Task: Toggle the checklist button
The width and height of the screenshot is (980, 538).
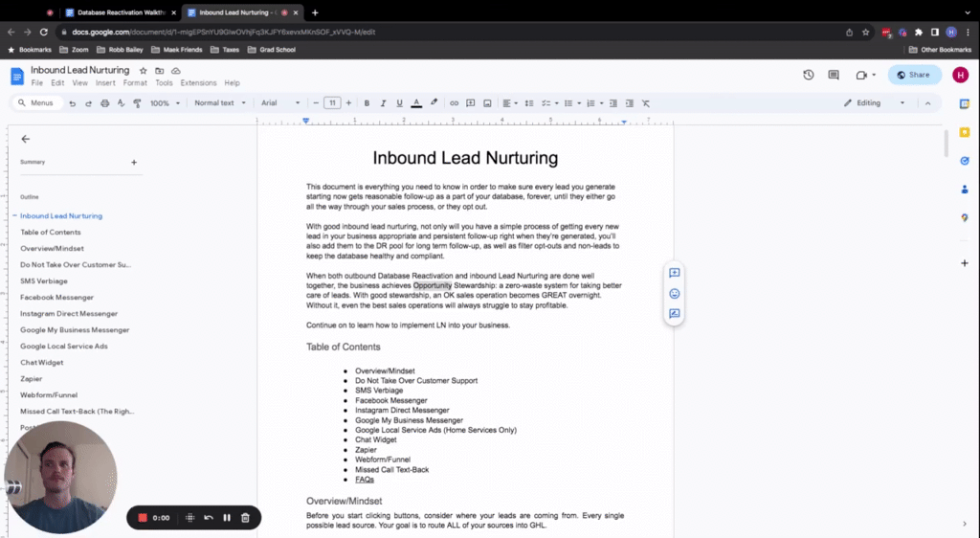Action: (x=545, y=103)
